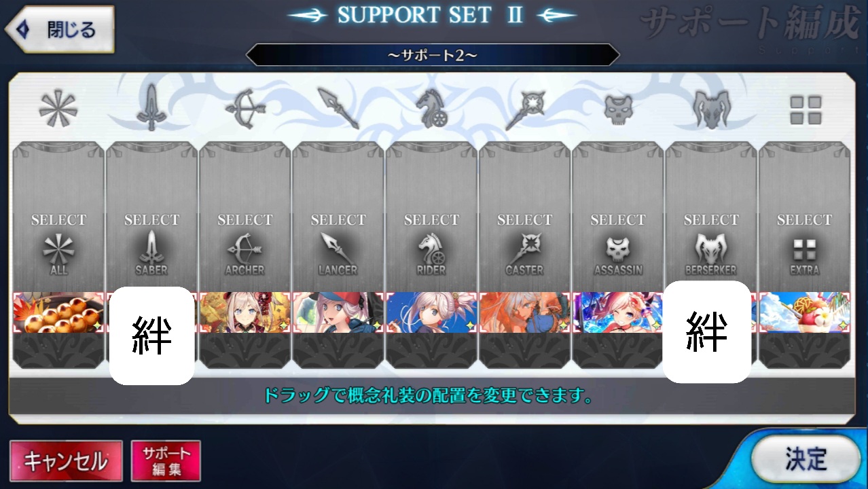Click the Rider horse icon in header row
Screen dimensions: 868x489
[431, 109]
